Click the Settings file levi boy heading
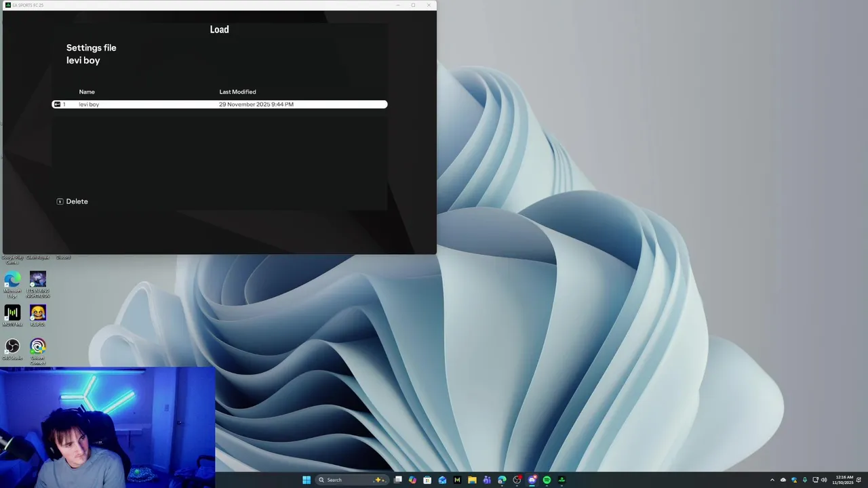This screenshot has height=488, width=868. coord(92,54)
